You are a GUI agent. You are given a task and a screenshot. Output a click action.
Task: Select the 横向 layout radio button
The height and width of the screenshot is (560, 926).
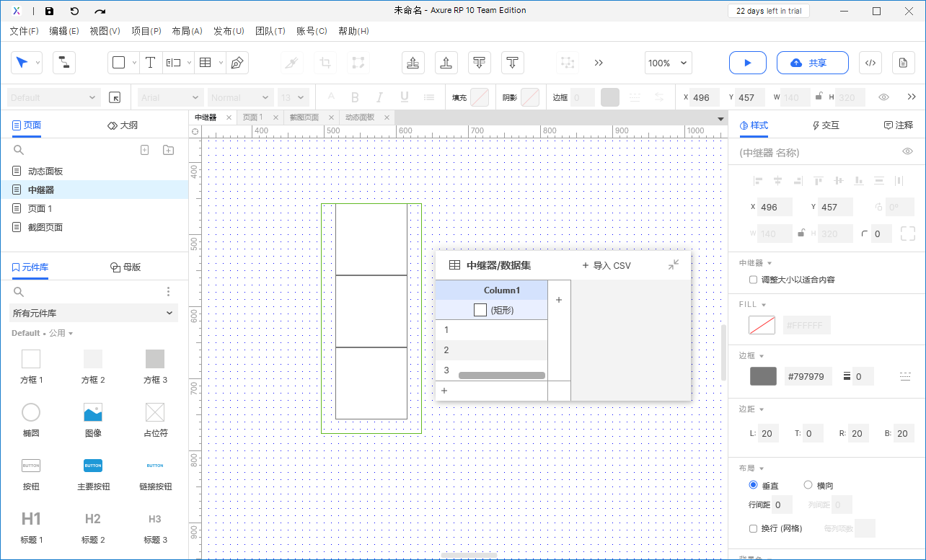pos(808,485)
